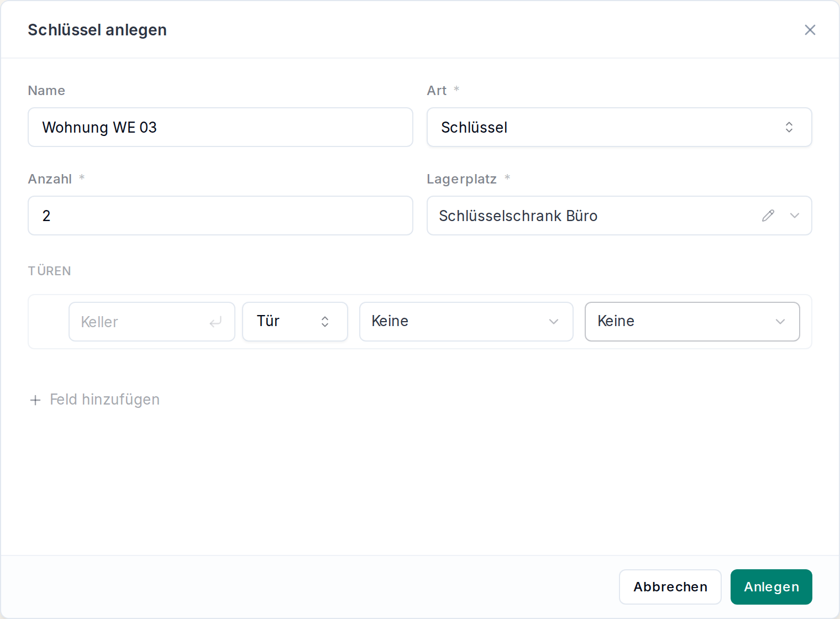Click the up-down arrows next to Tür

(x=325, y=322)
